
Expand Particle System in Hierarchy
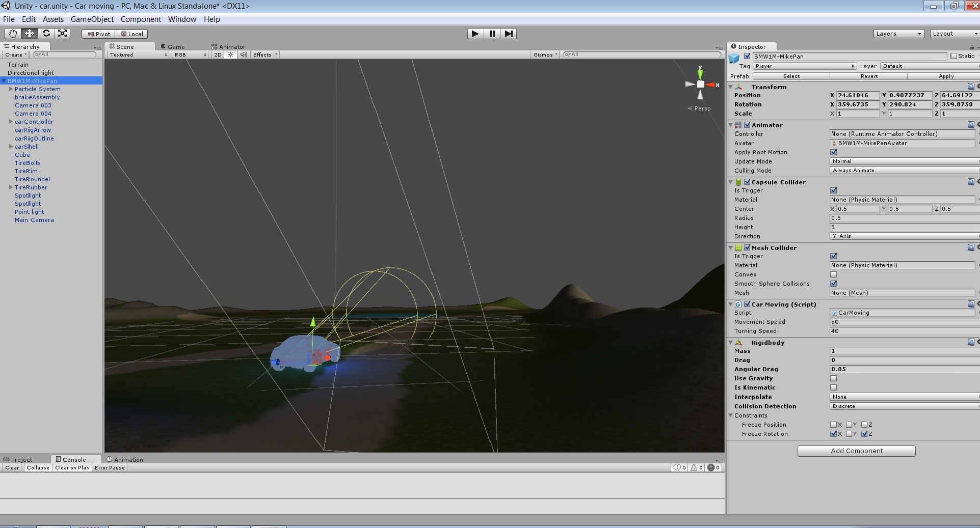click(x=11, y=89)
